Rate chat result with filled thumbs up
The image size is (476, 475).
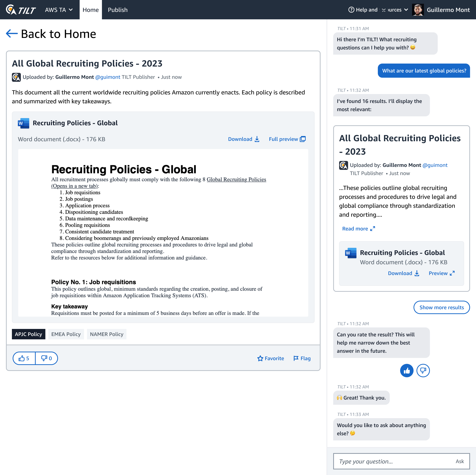[406, 370]
